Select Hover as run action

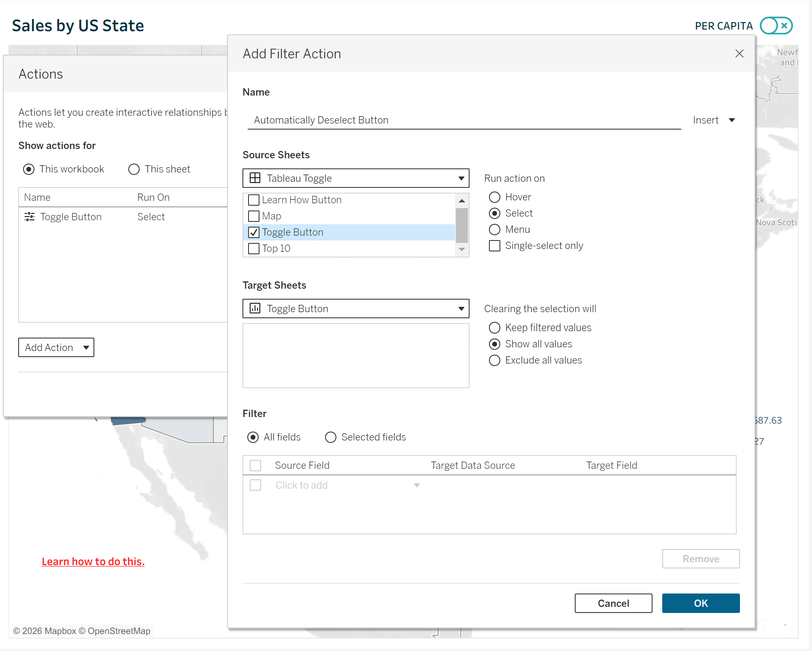(495, 197)
